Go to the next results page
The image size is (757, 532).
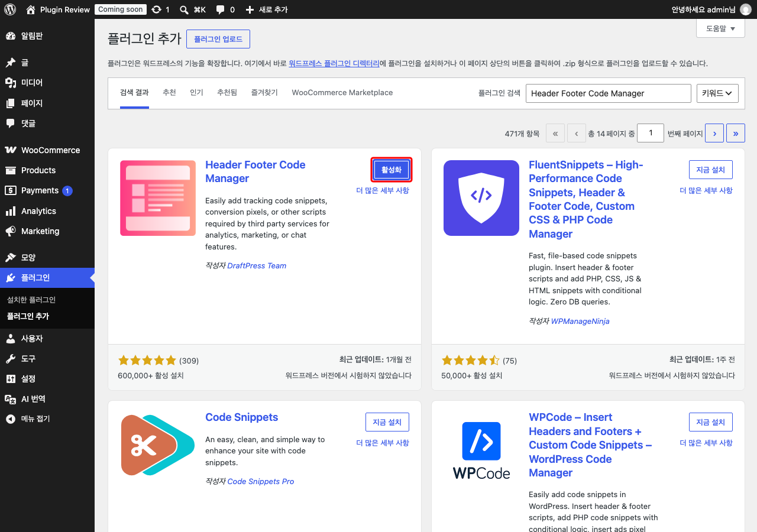click(x=714, y=134)
